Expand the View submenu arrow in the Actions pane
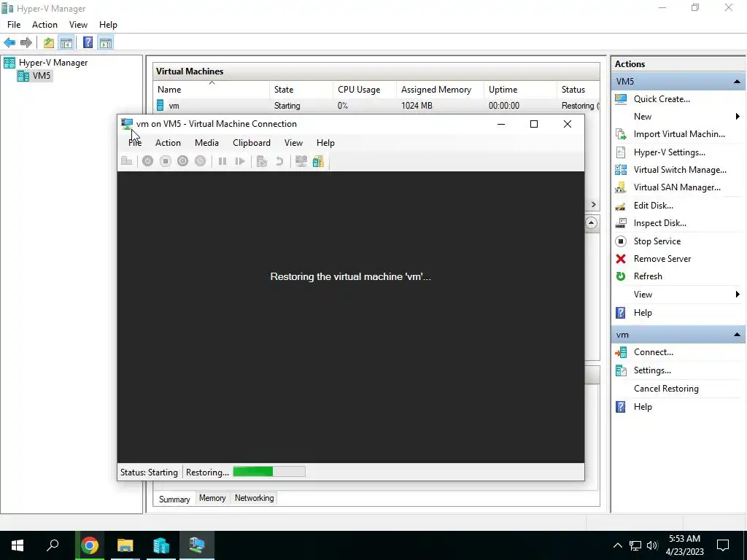Screen dimensions: 747x560 (x=738, y=295)
